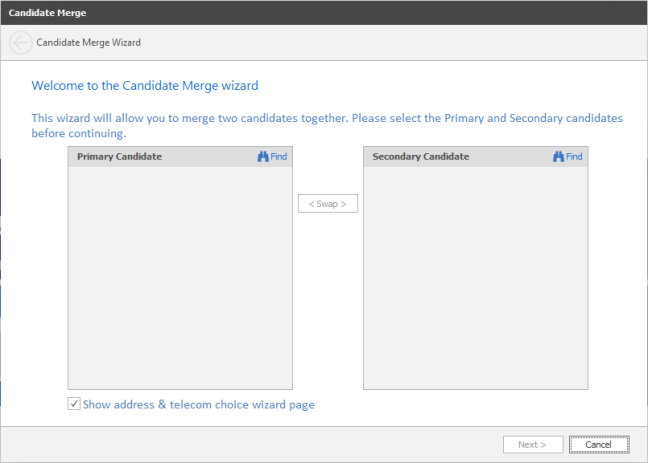Screen dimensions: 648x463
Task: Click the back arrow in the wizard header
Action: (20, 43)
